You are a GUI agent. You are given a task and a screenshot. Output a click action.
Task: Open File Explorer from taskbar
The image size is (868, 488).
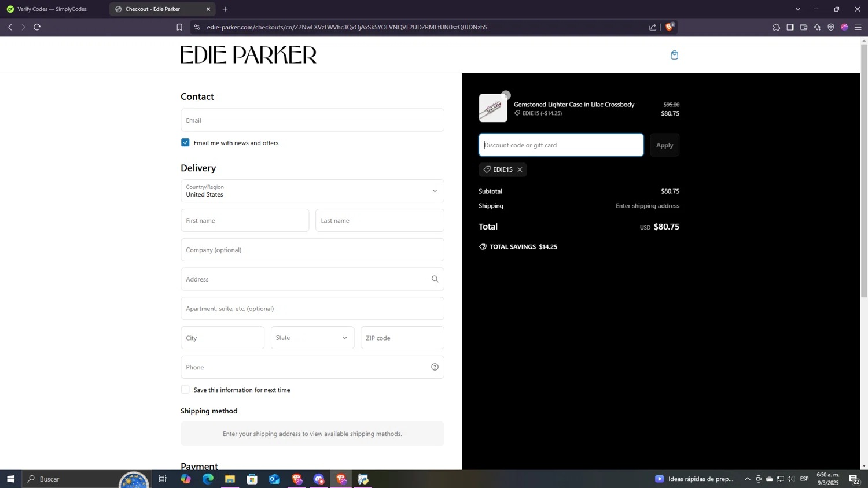(x=230, y=479)
